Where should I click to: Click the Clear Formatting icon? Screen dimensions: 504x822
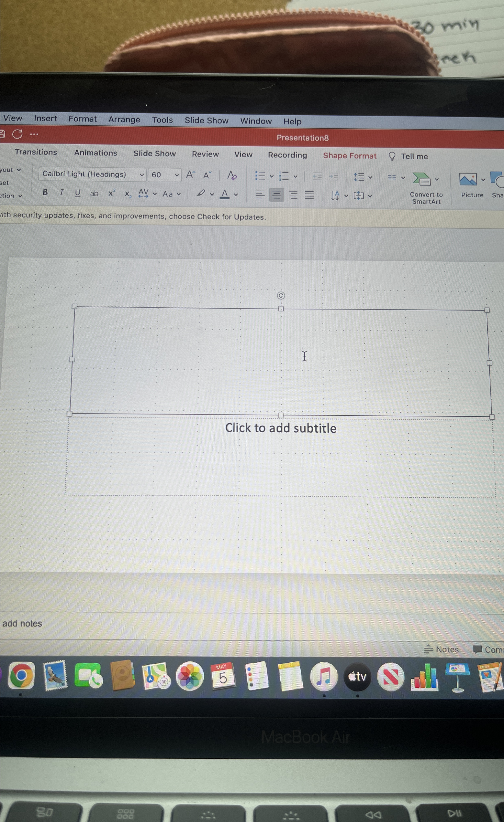(232, 176)
